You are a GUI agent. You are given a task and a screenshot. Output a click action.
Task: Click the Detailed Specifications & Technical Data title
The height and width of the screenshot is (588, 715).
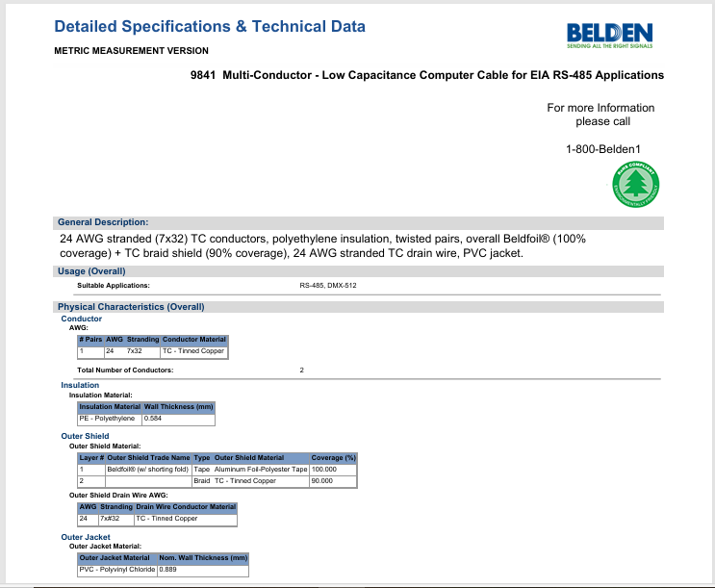[210, 26]
